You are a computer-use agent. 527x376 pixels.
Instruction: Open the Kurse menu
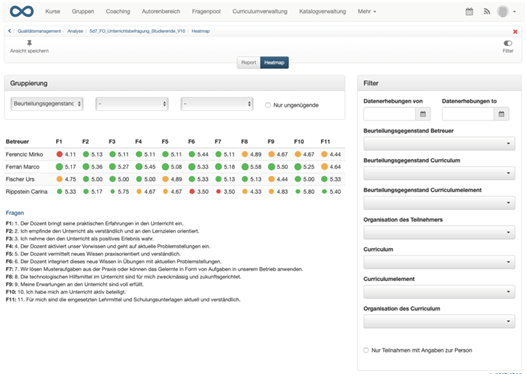(x=53, y=11)
